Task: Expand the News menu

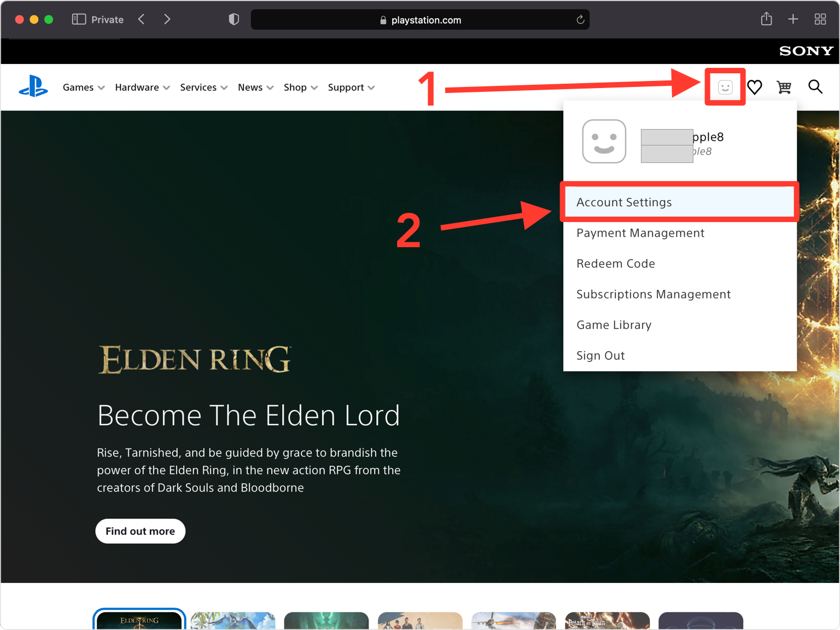Action: click(x=255, y=87)
